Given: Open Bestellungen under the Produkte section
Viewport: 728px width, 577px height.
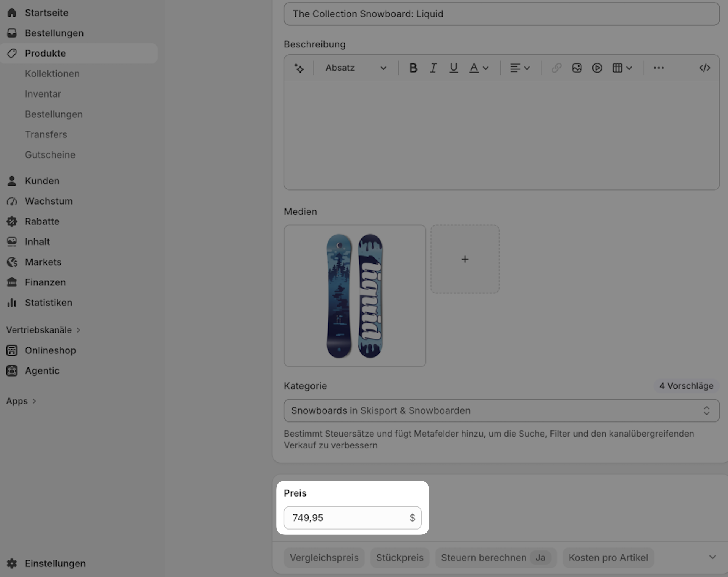Looking at the screenshot, I should (54, 114).
